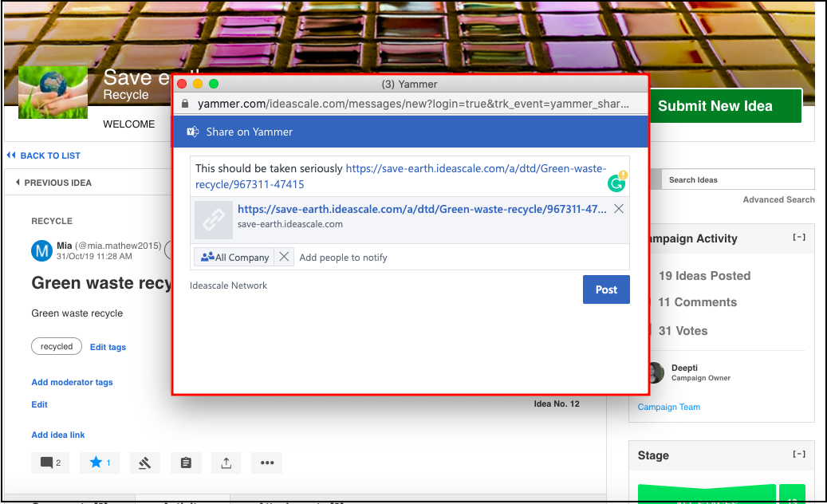Click the Yammer logo in Share header
This screenshot has width=827, height=504.
(193, 132)
